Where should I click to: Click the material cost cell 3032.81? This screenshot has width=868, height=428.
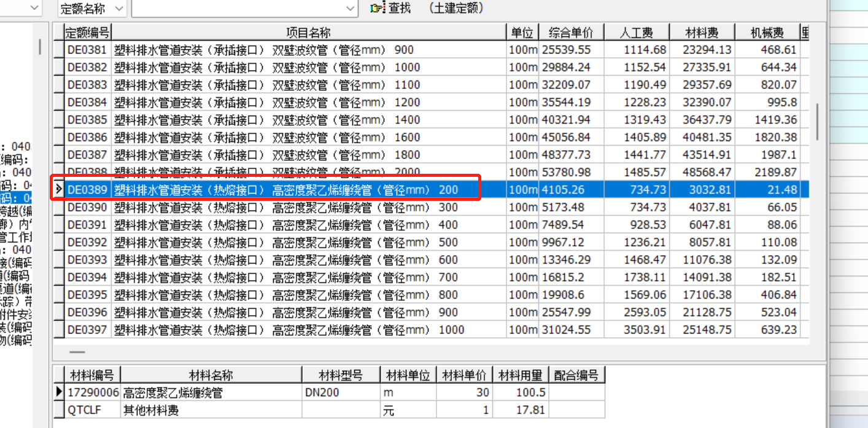tap(702, 190)
